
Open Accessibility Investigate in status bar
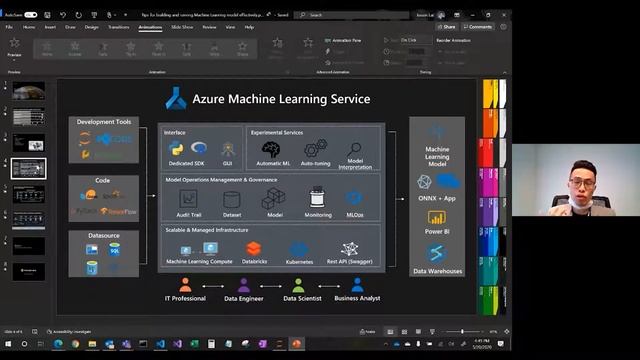point(69,331)
